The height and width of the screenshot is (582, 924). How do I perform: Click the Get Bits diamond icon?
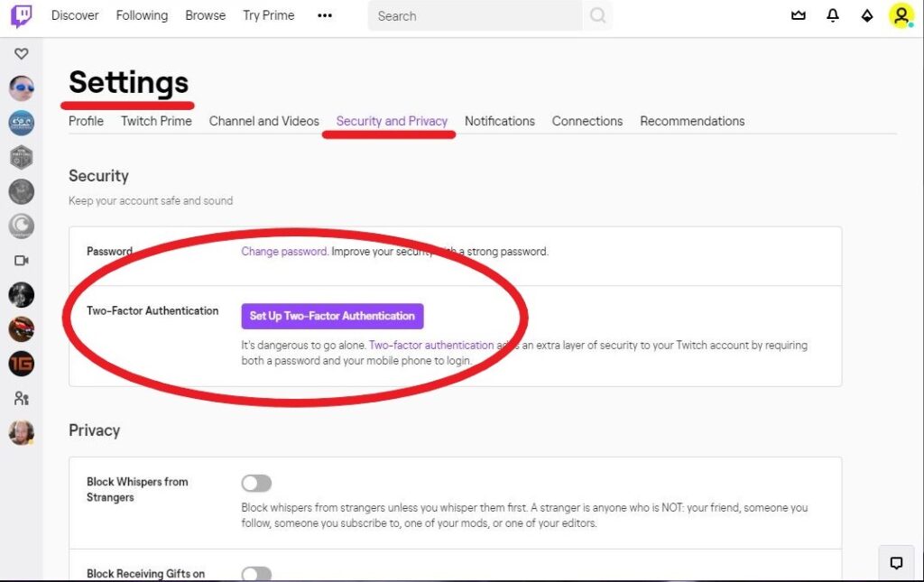[x=867, y=15]
